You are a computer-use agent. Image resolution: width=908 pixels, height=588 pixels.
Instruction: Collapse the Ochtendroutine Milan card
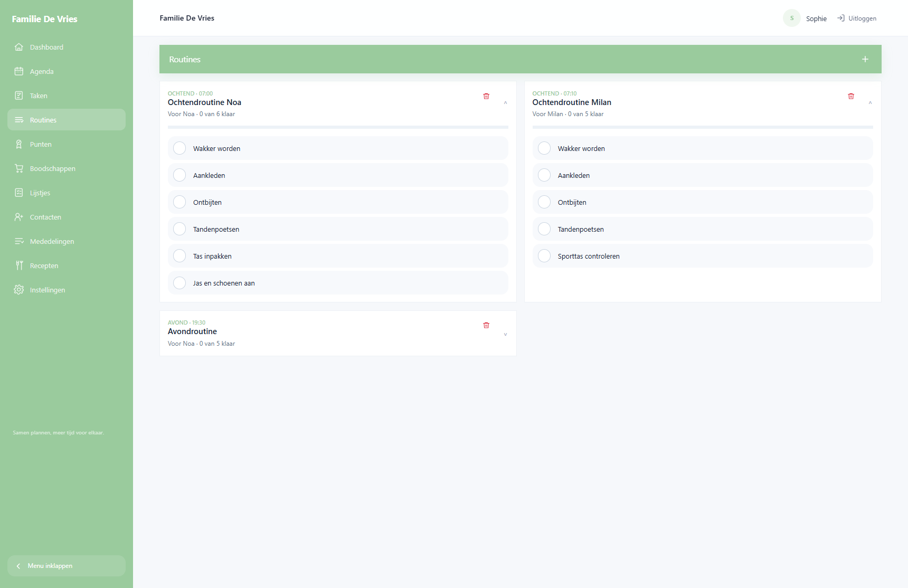[870, 103]
